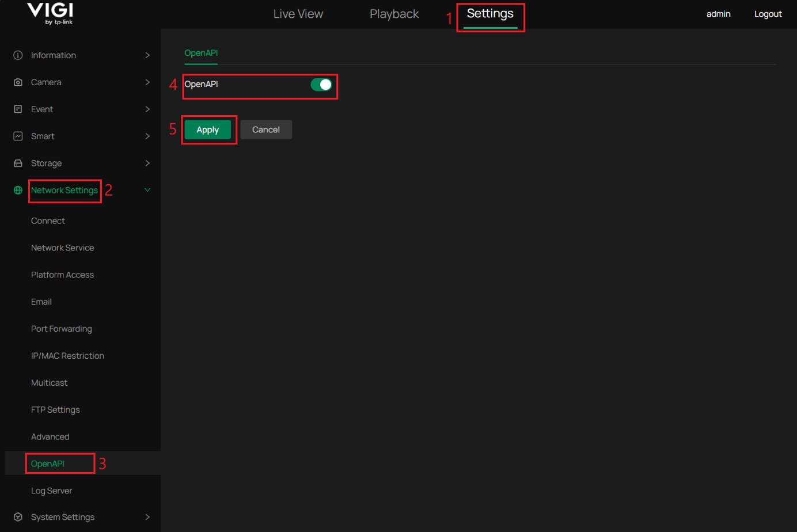Select OpenAPI in the sidebar
Viewport: 797px width, 532px height.
(x=48, y=464)
